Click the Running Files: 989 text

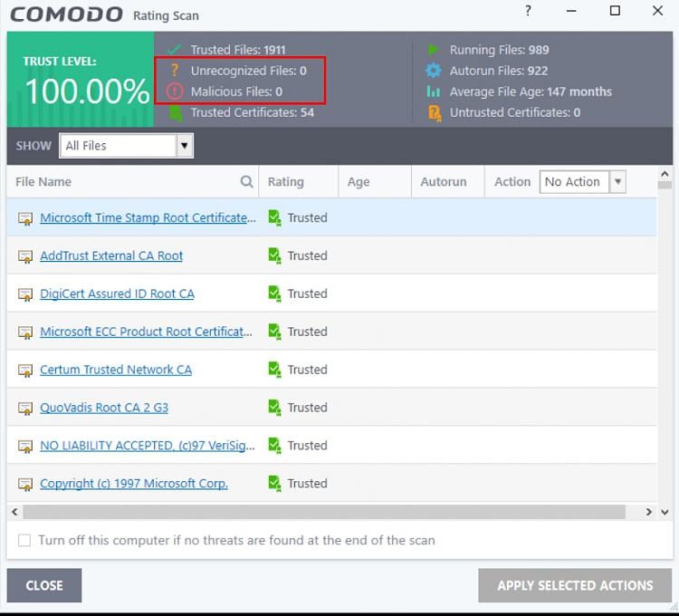pos(499,50)
